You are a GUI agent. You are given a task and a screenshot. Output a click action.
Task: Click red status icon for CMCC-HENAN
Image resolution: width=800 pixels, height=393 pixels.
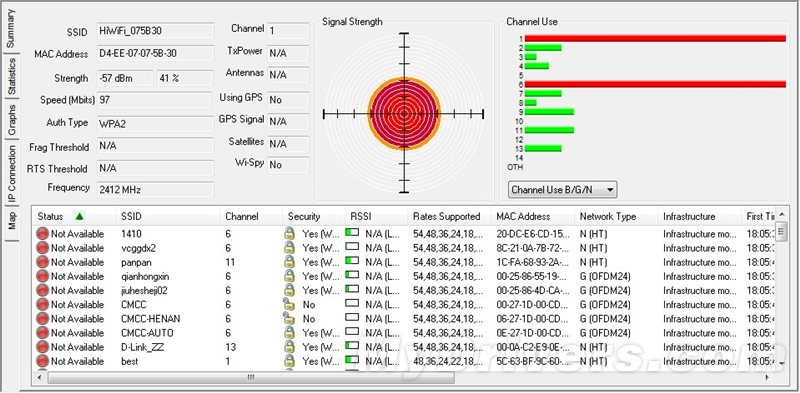(x=42, y=319)
